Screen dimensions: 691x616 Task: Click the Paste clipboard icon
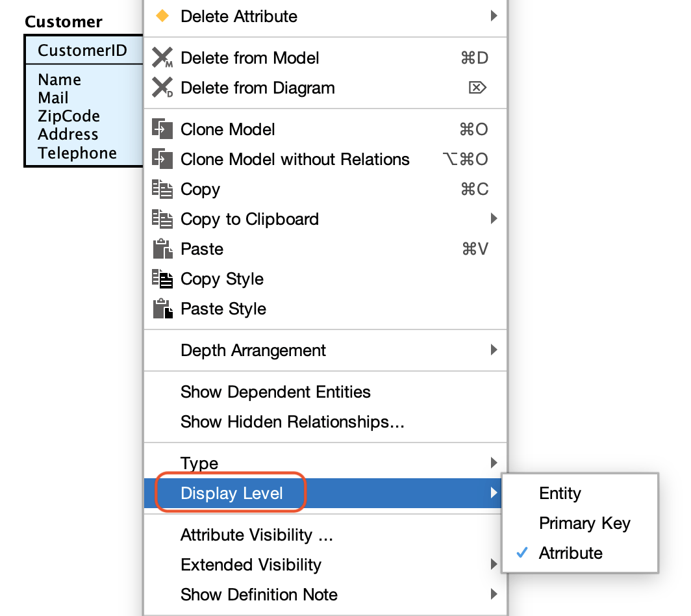tap(162, 249)
